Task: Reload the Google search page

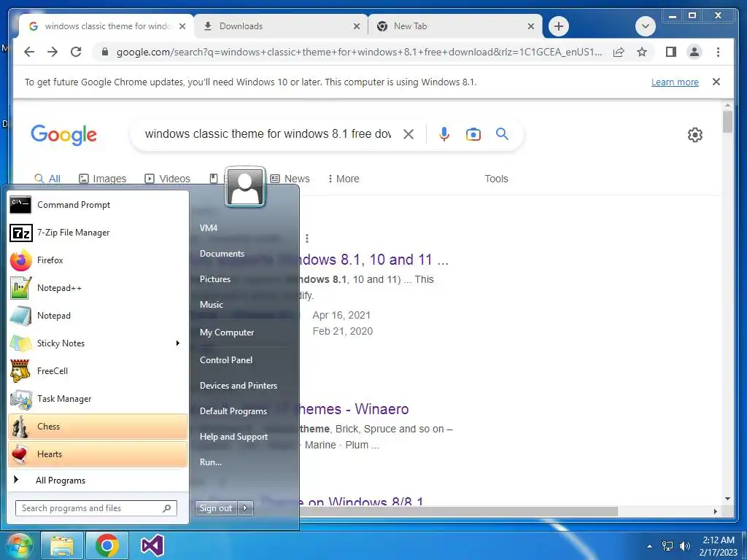Action: 76,52
